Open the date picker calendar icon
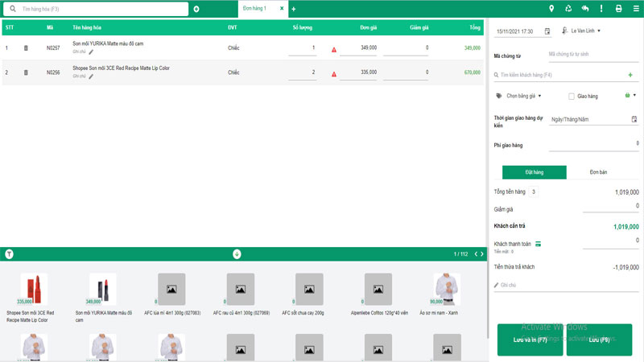Viewport: 644px width, 362px height. click(x=547, y=31)
